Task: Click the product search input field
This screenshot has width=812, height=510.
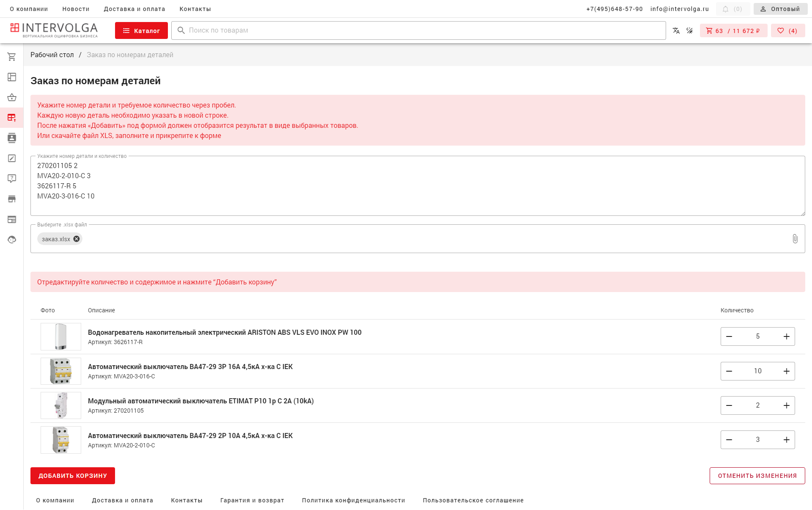Action: pos(419,30)
